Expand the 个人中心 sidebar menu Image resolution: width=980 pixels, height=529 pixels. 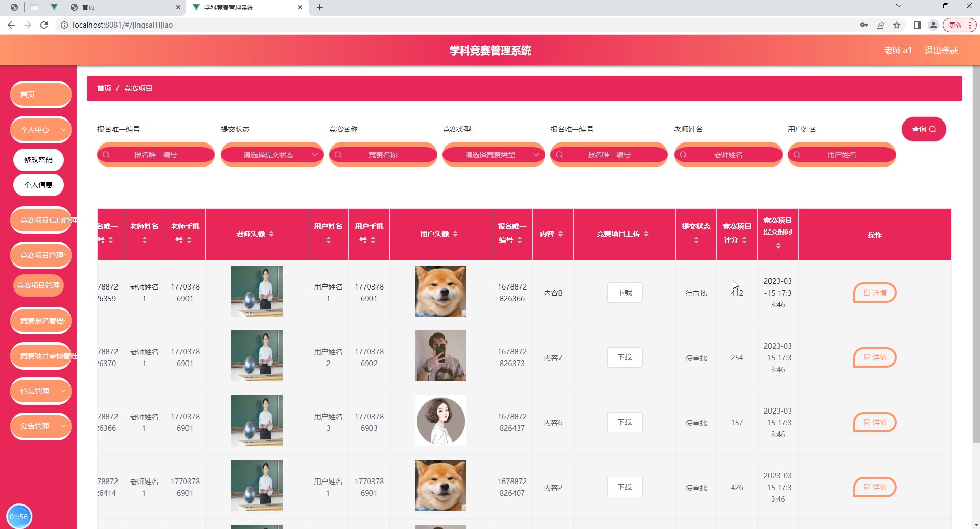(x=41, y=130)
